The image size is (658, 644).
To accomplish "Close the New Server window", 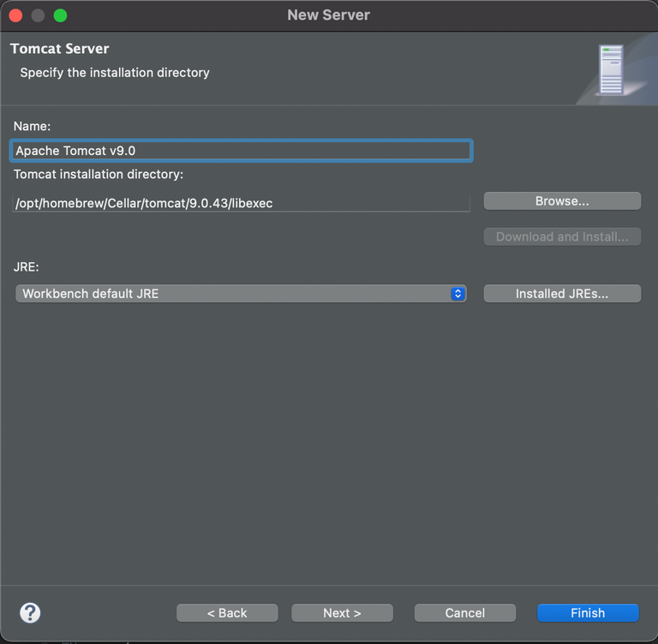I will (15, 15).
